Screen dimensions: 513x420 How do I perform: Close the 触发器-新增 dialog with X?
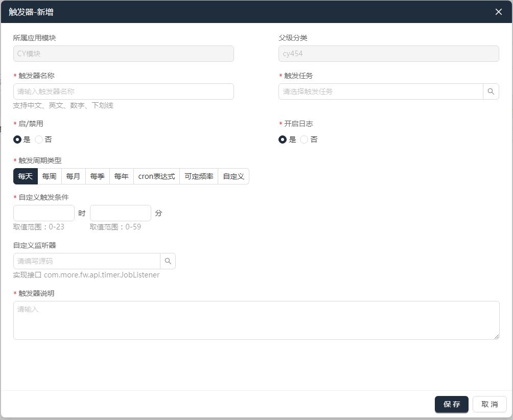click(499, 12)
